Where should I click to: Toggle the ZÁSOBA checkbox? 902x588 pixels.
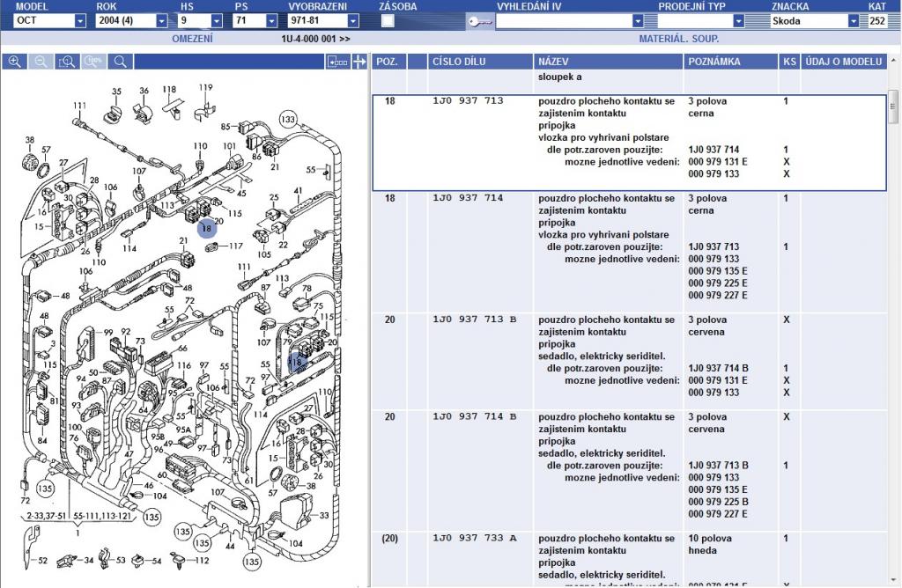click(x=388, y=21)
